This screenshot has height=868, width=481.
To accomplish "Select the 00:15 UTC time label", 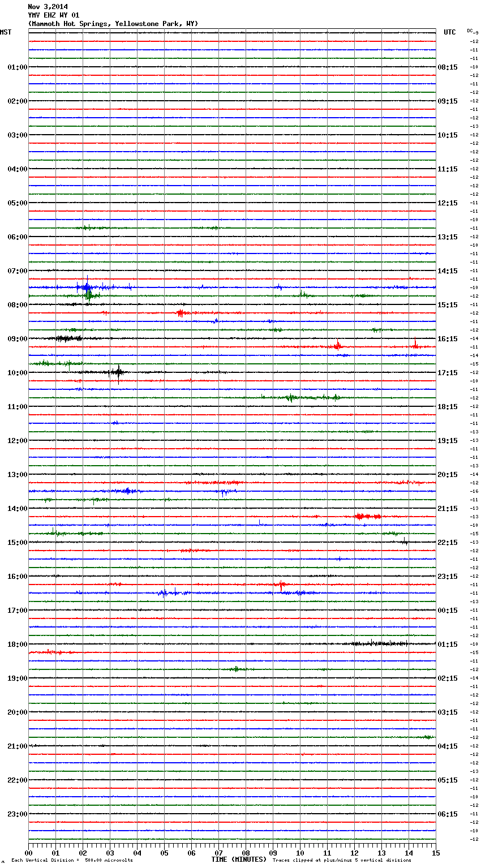I will pos(447,611).
